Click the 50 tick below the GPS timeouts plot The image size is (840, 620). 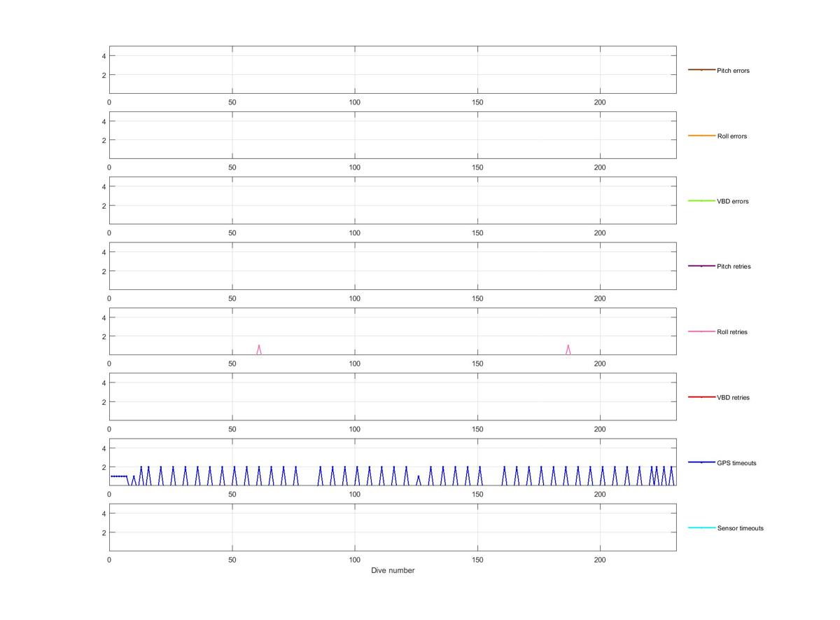(x=232, y=495)
